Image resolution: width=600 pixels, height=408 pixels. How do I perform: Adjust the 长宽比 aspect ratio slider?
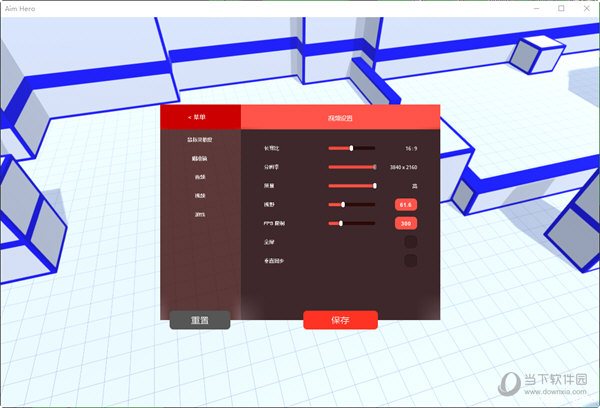coord(352,148)
